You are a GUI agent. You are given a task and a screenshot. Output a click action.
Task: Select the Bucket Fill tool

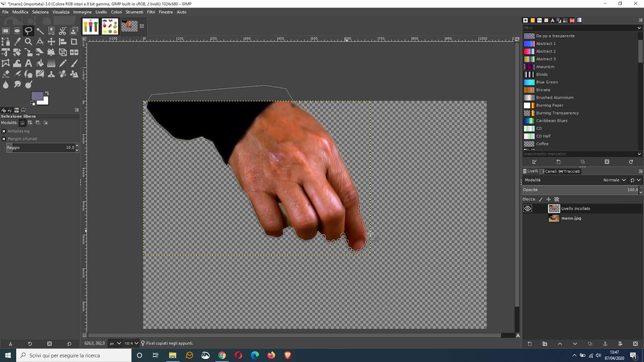pyautogui.click(x=40, y=63)
